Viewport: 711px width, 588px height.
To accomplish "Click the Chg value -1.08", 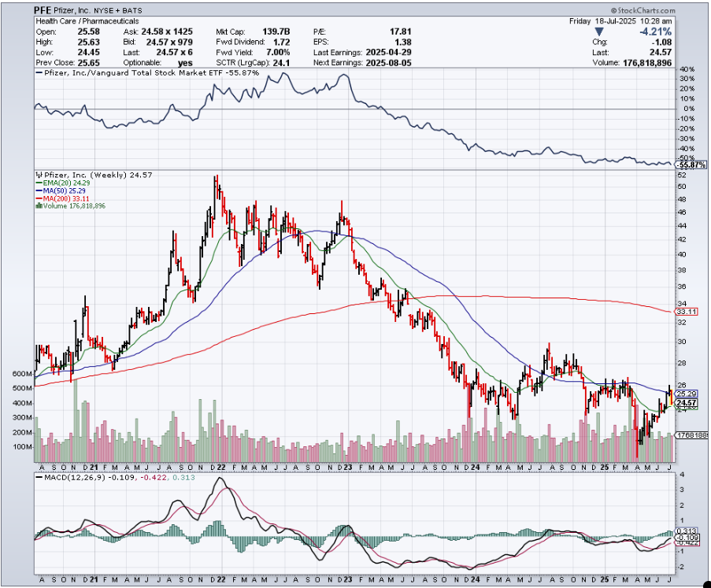I will pyautogui.click(x=660, y=42).
